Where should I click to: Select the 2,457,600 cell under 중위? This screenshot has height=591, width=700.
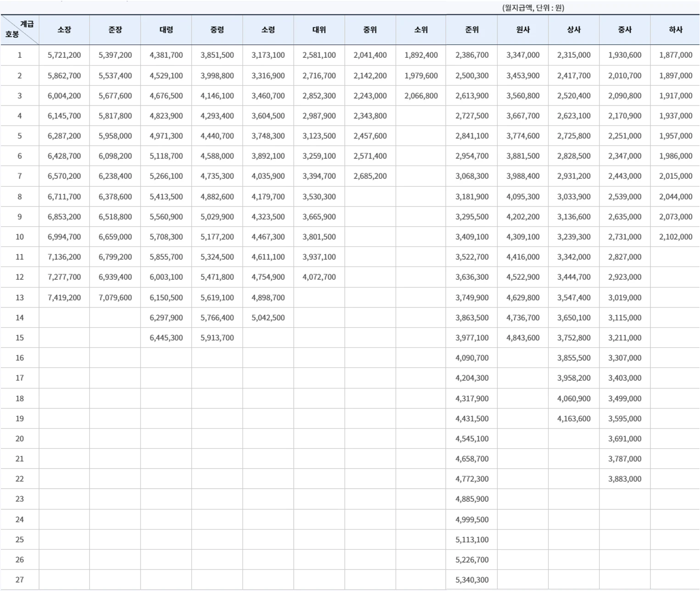(370, 136)
